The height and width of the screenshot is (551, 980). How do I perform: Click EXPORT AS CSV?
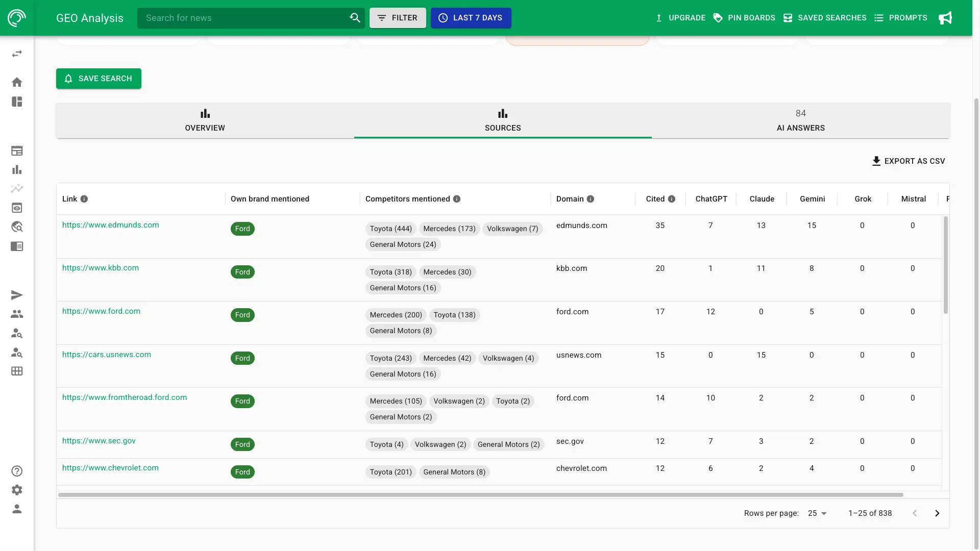pyautogui.click(x=909, y=161)
